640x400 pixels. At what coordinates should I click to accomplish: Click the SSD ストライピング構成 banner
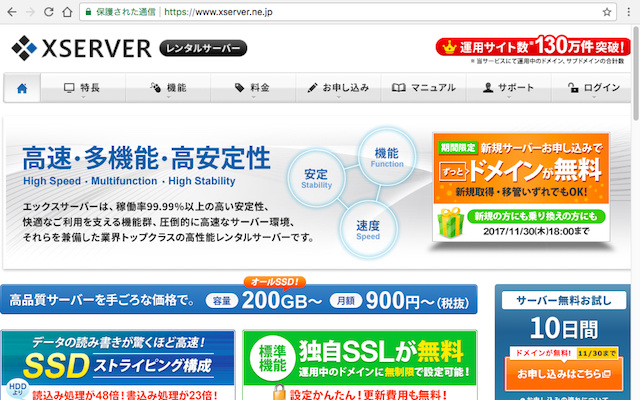point(118,365)
